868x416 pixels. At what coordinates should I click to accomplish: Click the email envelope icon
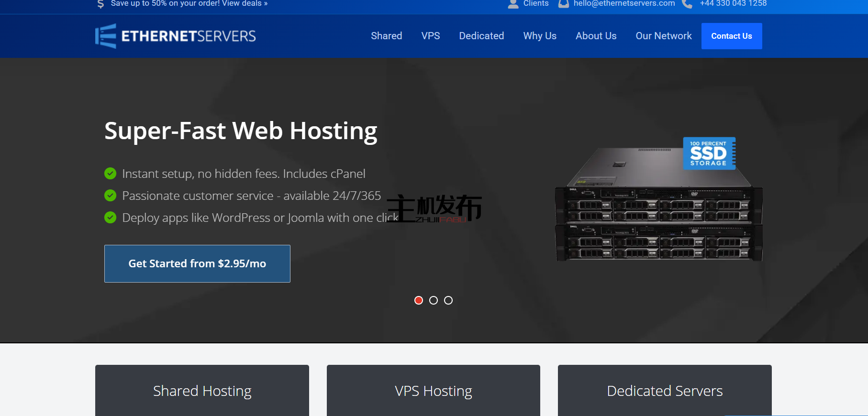point(564,4)
